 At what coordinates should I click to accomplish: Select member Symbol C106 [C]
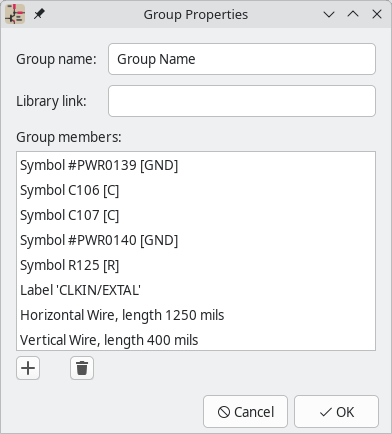click(196, 190)
